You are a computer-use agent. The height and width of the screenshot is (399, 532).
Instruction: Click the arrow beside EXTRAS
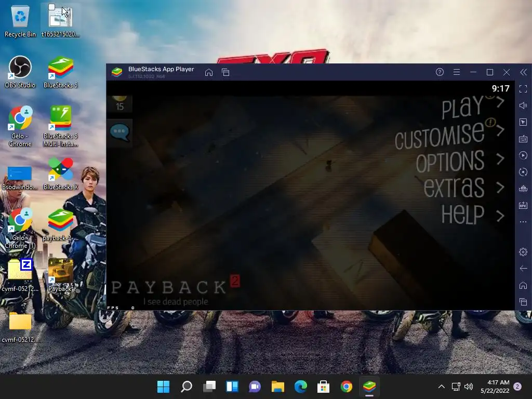coord(500,187)
